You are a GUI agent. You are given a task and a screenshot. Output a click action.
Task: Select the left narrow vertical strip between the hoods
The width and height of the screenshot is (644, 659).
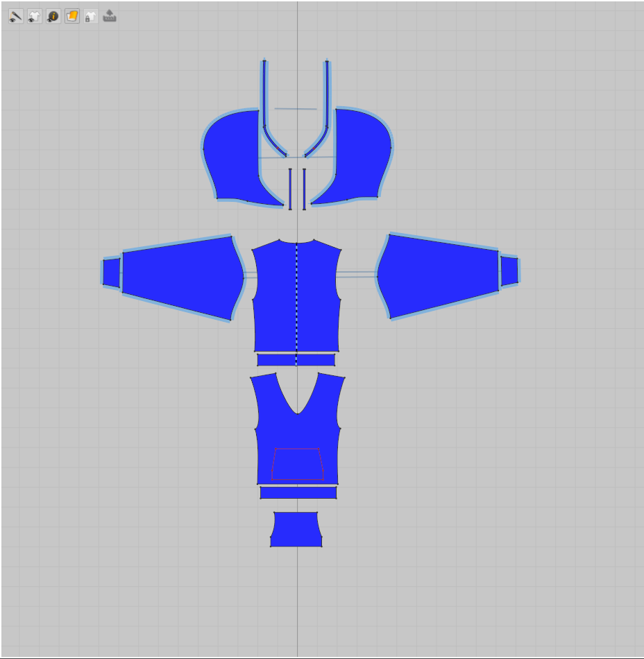pos(290,189)
